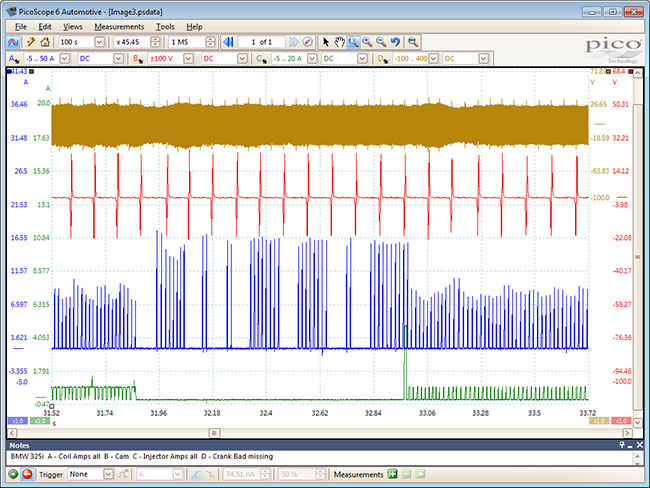The height and width of the screenshot is (488, 650).
Task: Stop capture with red Stop button
Action: 27,474
